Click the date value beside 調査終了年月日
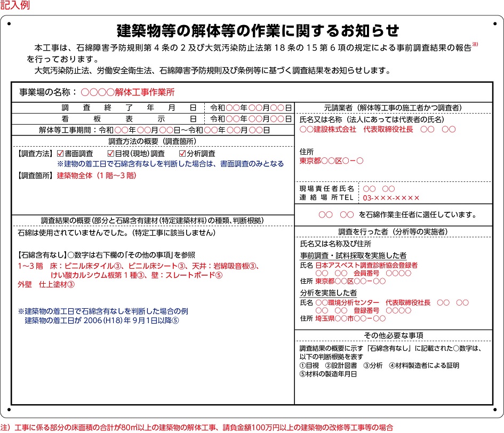Screen dimensions: 504x433 click(251, 108)
